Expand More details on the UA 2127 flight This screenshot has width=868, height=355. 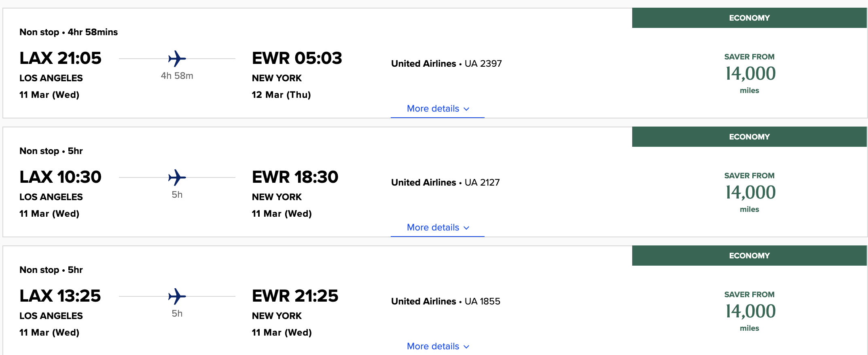pos(437,227)
